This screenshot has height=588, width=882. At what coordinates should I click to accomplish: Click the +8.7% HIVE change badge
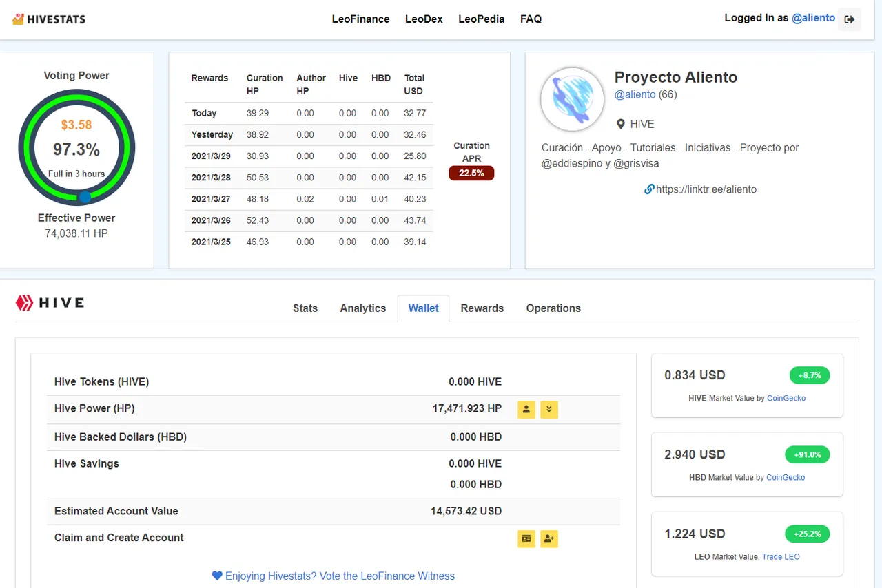(810, 375)
